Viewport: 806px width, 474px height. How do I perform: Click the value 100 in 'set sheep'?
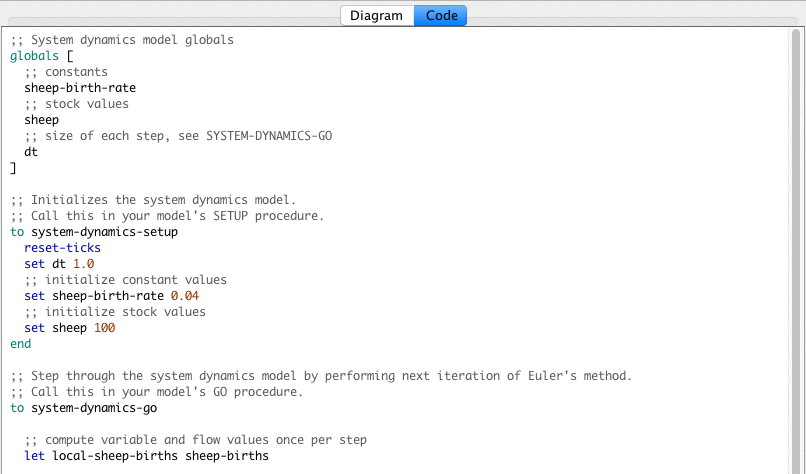104,328
